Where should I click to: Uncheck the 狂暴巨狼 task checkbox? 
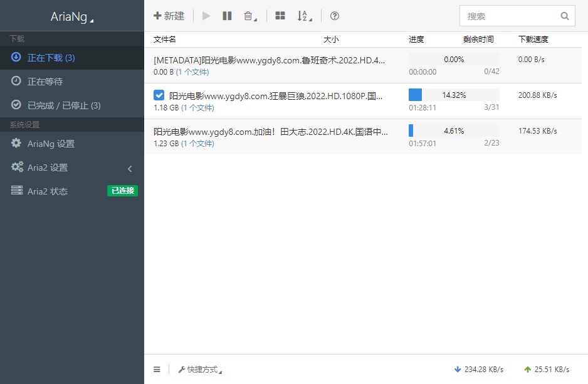click(x=159, y=95)
